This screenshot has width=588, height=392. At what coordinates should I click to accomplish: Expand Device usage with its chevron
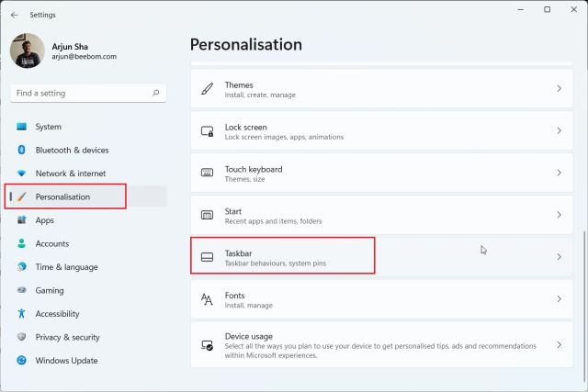tap(559, 345)
